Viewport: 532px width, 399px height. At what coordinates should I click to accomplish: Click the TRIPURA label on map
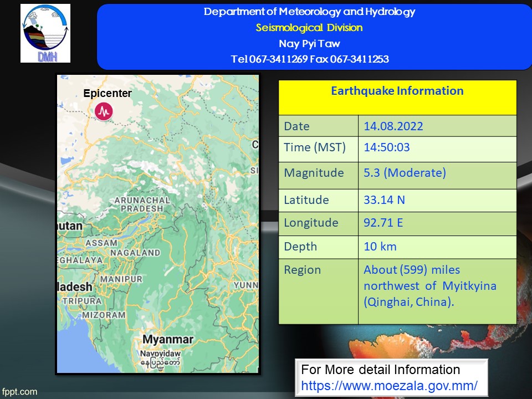[82, 301]
